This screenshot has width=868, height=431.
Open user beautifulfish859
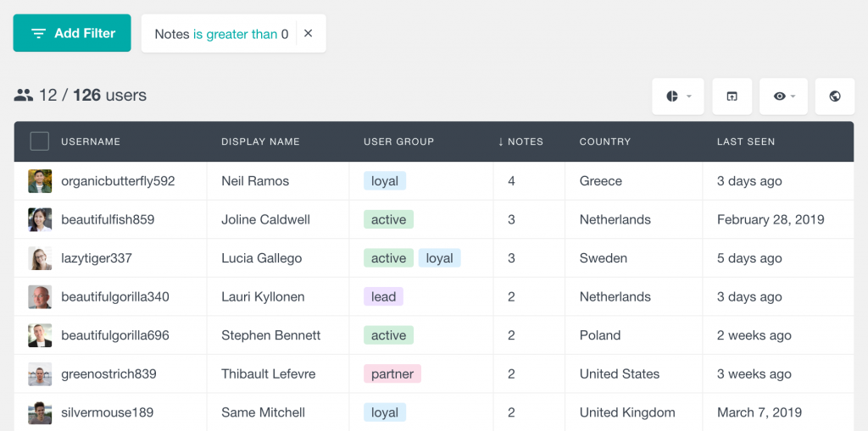[108, 219]
